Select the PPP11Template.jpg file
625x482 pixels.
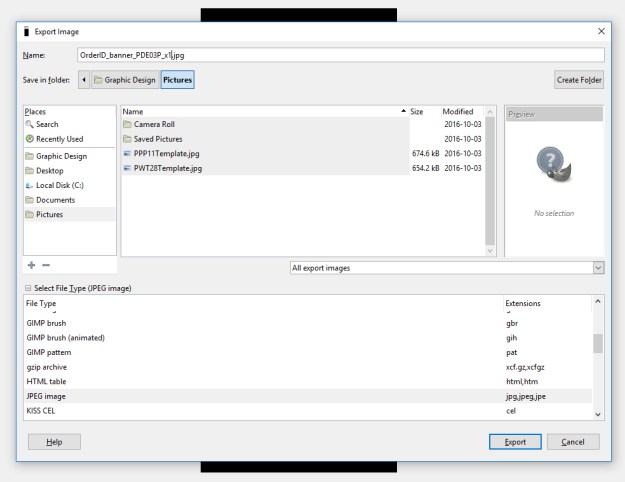169,154
